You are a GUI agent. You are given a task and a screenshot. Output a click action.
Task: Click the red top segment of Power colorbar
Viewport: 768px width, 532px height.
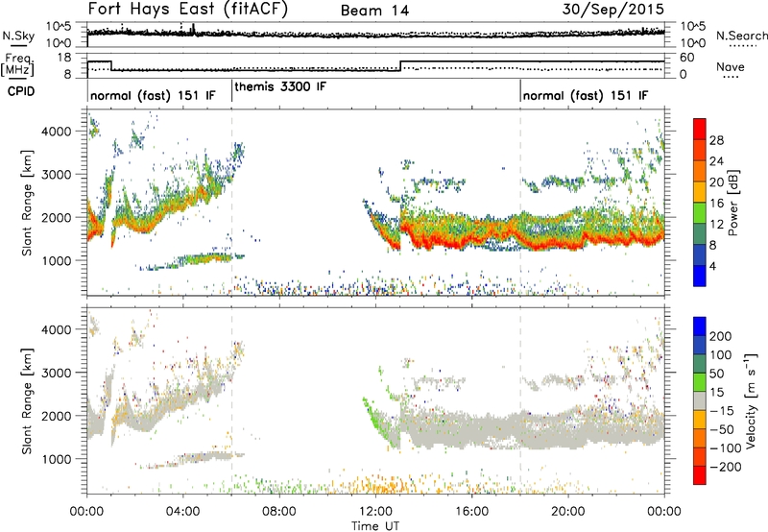tap(700, 129)
